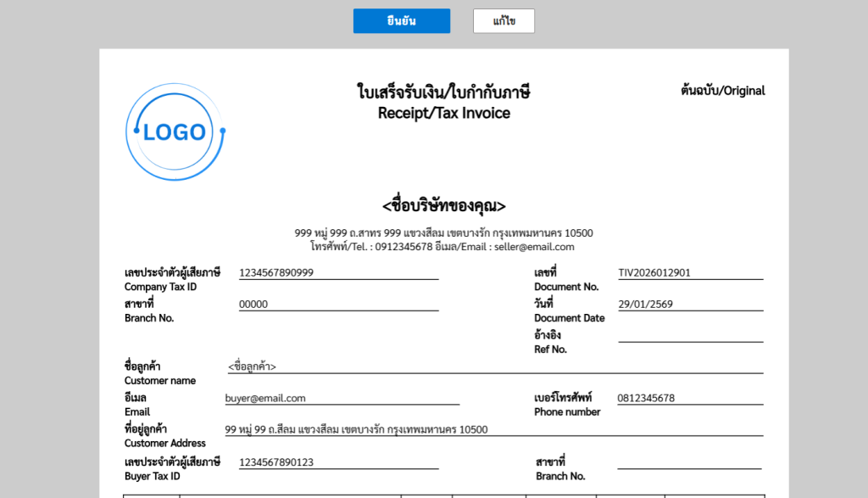Select the <ชื่อลูกค้า> customer name field
This screenshot has height=498, width=868.
tap(252, 367)
